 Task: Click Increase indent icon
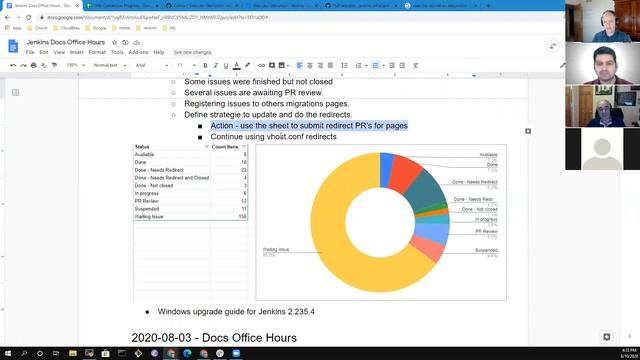(x=402, y=65)
